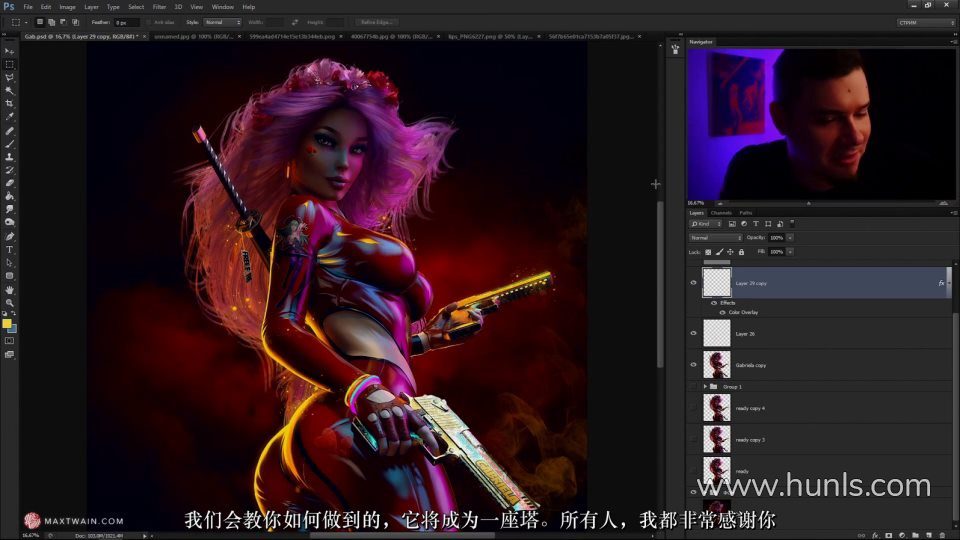Select the Dodge tool
This screenshot has width=960, height=540.
(x=9, y=222)
